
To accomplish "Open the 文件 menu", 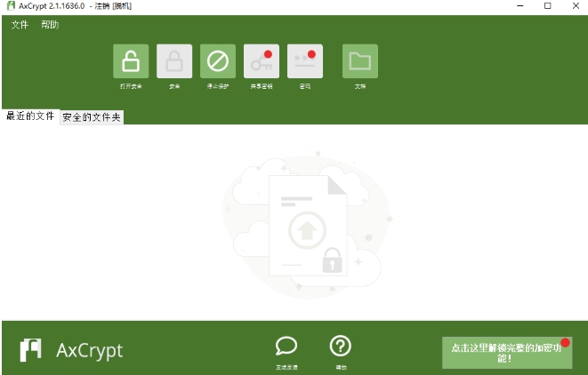I will coord(20,25).
